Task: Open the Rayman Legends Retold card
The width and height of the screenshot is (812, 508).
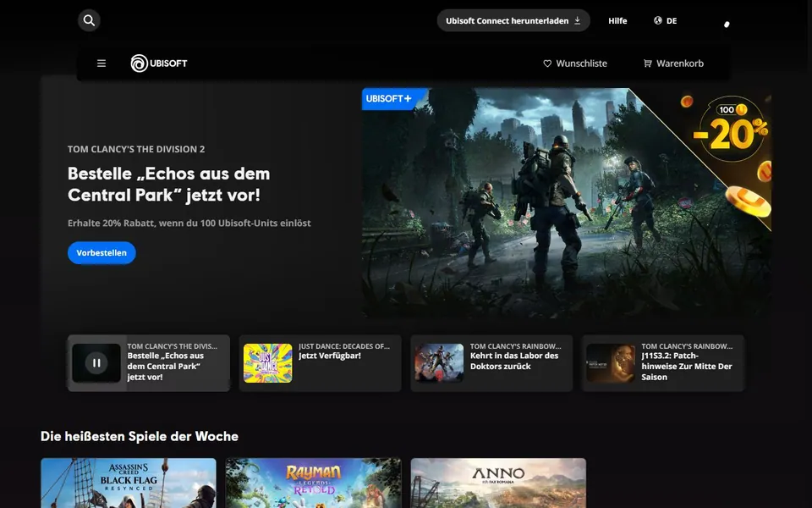Action: [x=313, y=483]
